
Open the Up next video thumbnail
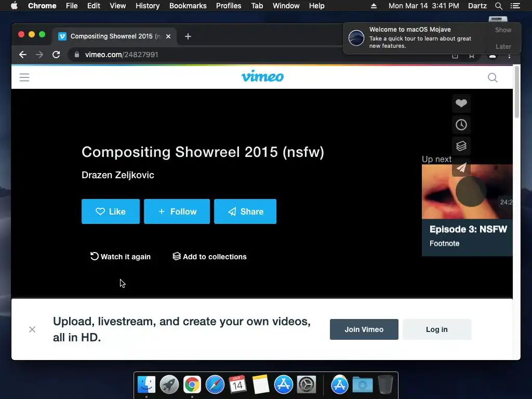coord(467,192)
